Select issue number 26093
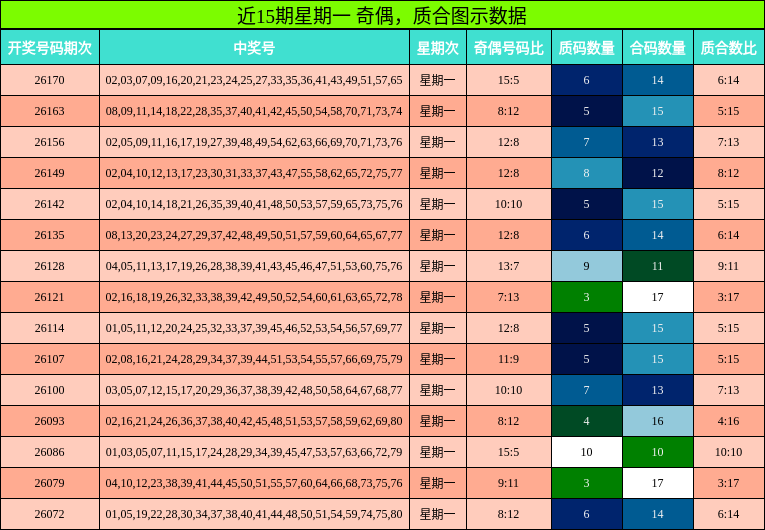The width and height of the screenshot is (765, 530). (49, 421)
